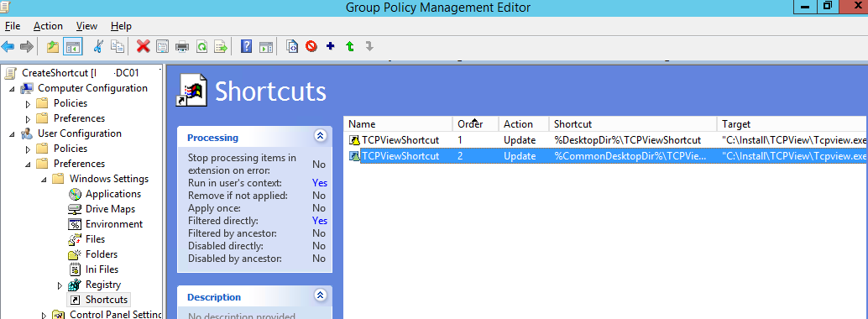Expand Policies under User Configuration
Image resolution: width=868 pixels, height=319 pixels.
tap(29, 149)
